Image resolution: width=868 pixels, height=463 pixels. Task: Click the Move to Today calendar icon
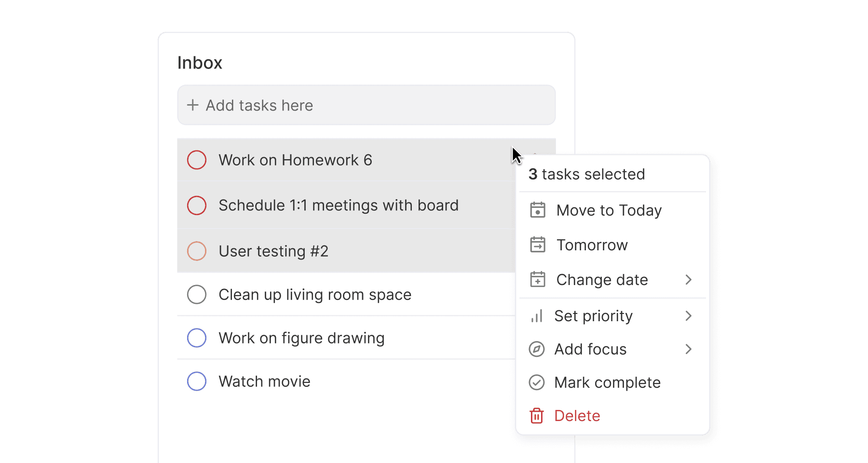538,210
